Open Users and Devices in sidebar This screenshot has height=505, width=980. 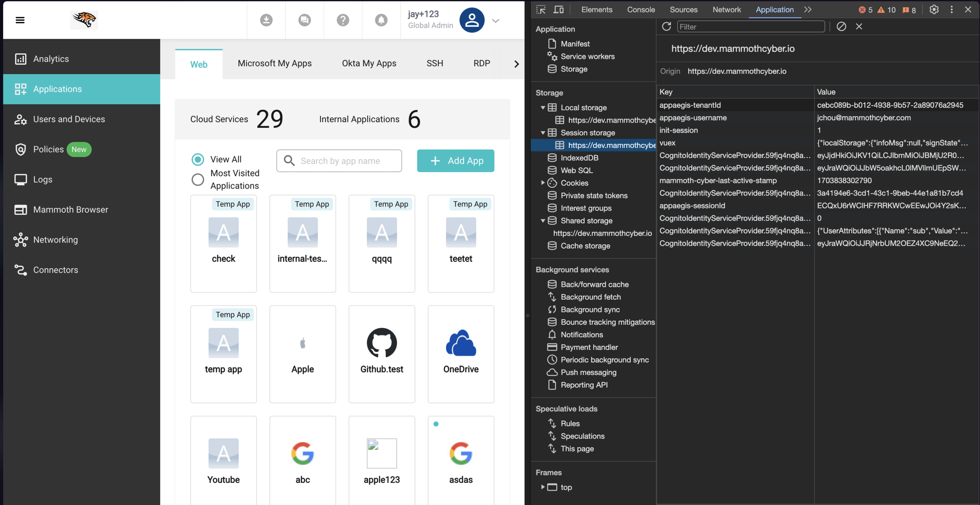[69, 119]
